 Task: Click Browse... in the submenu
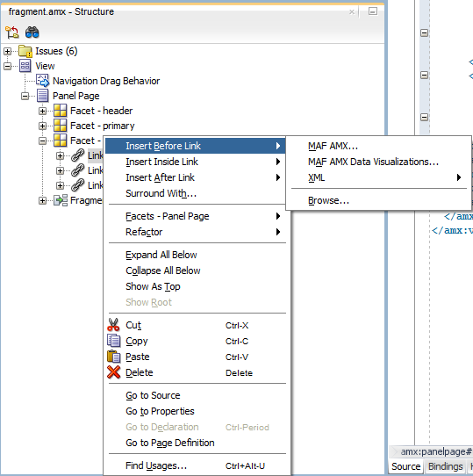[328, 200]
